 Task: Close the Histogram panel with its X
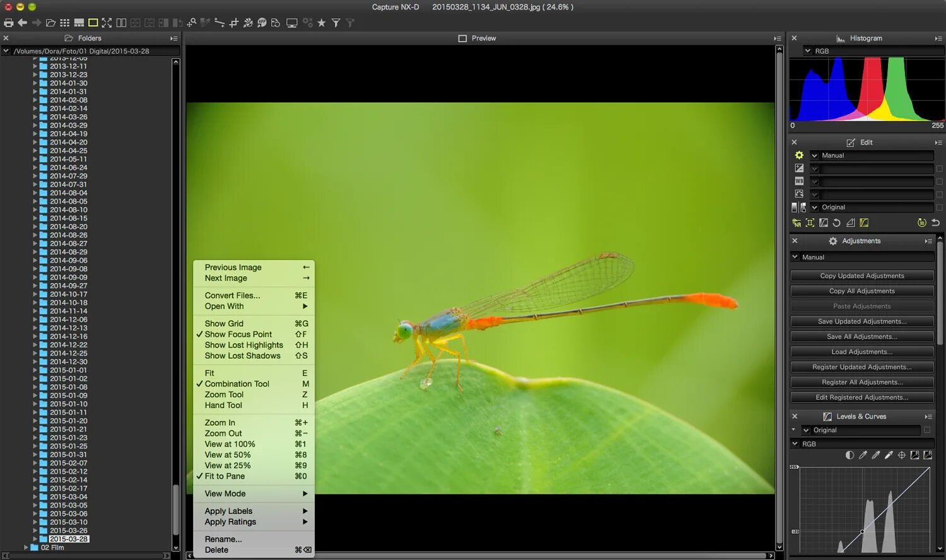coord(794,38)
